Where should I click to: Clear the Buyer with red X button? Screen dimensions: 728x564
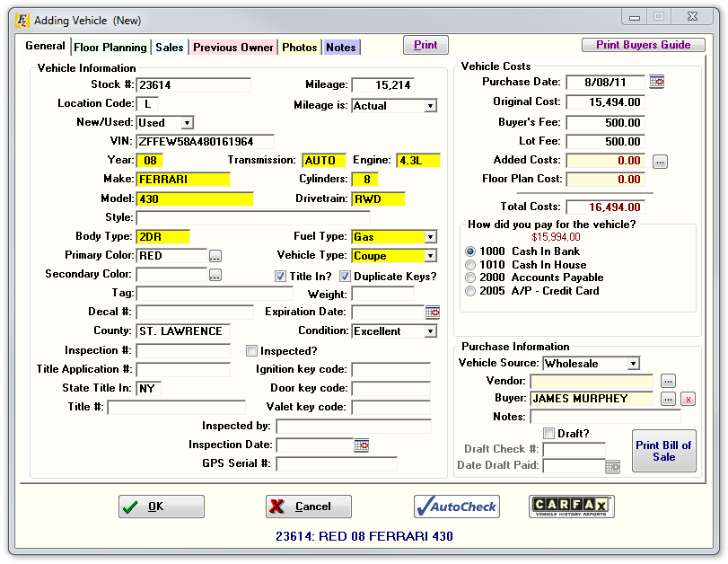tap(688, 399)
